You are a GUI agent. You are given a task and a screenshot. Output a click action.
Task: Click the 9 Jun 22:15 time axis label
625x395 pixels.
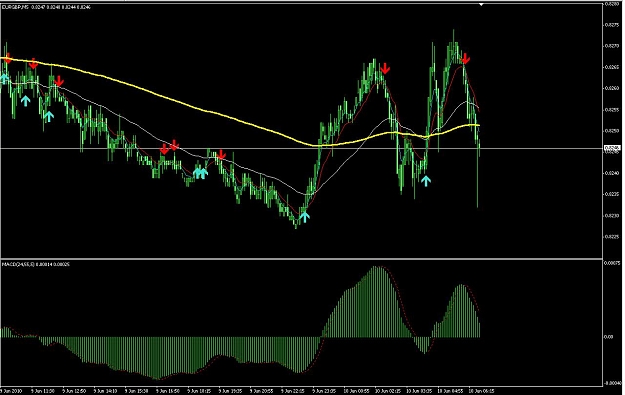coord(293,391)
